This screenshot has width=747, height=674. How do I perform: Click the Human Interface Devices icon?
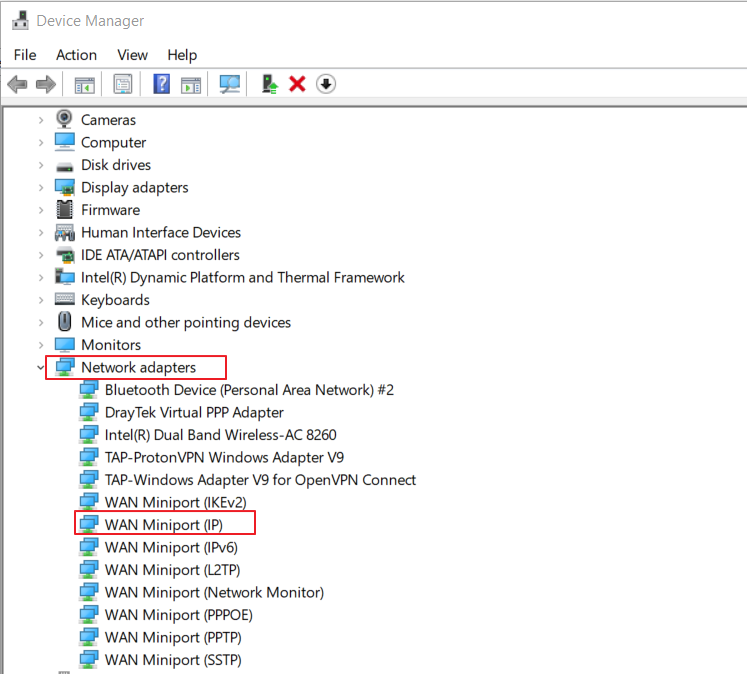click(65, 232)
